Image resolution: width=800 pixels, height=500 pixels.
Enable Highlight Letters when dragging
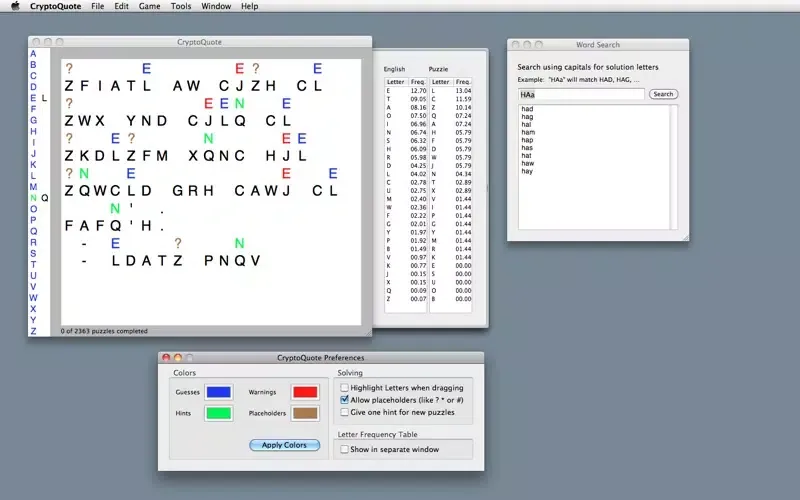(x=345, y=387)
